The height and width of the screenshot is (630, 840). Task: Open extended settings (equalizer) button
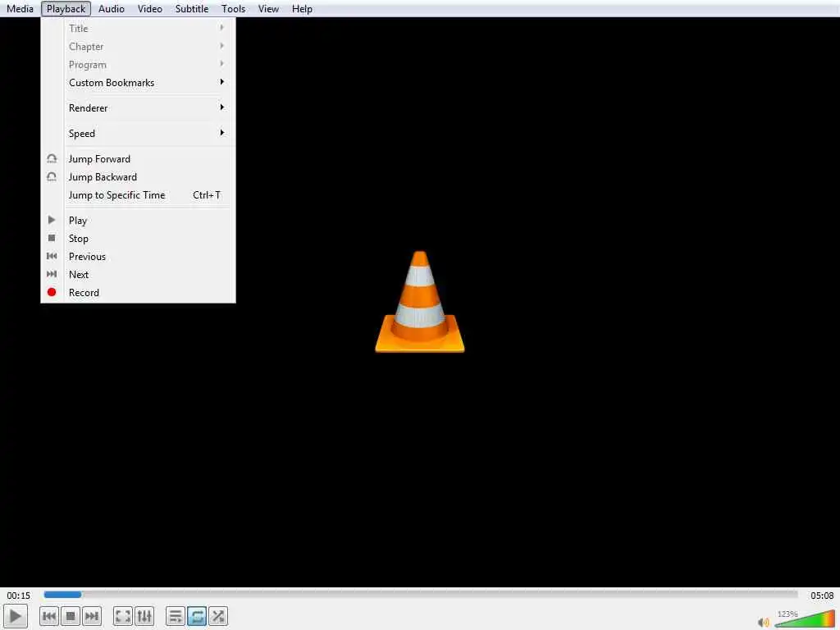144,616
